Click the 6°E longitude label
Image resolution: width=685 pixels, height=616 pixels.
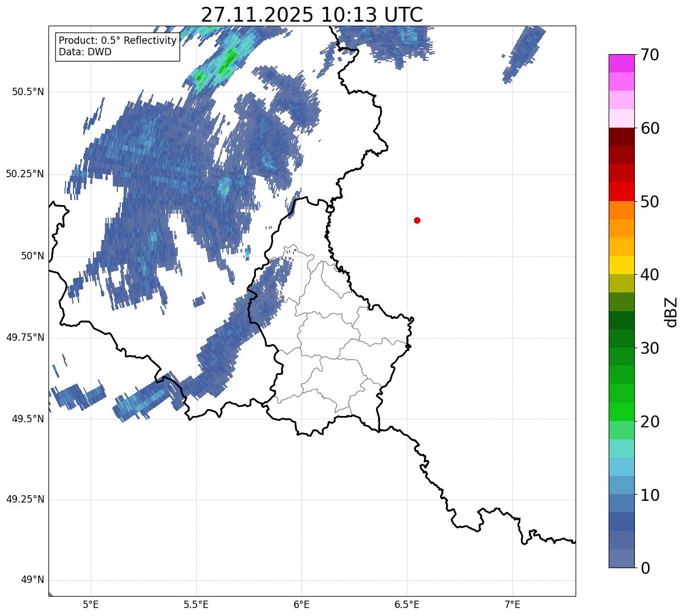(301, 604)
